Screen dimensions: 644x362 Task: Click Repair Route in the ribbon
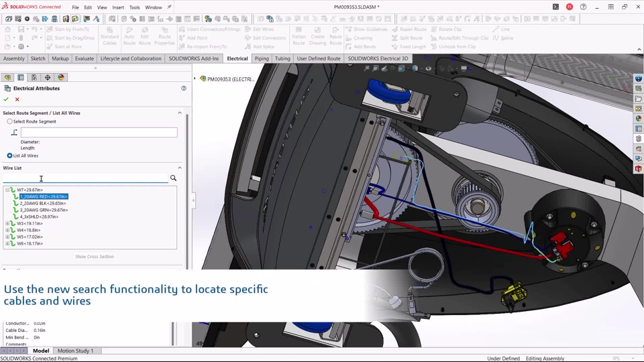click(x=409, y=29)
